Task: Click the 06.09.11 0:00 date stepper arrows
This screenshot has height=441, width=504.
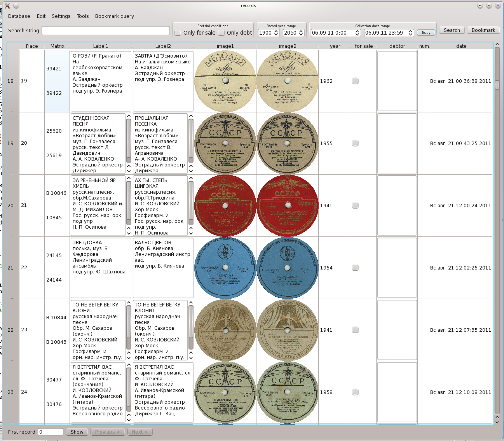Action: click(x=358, y=33)
